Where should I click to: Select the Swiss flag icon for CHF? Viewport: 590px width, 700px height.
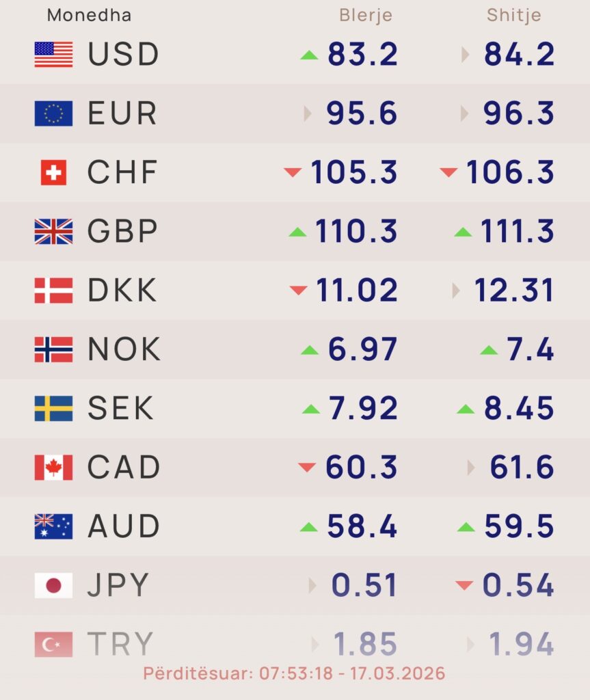[53, 172]
